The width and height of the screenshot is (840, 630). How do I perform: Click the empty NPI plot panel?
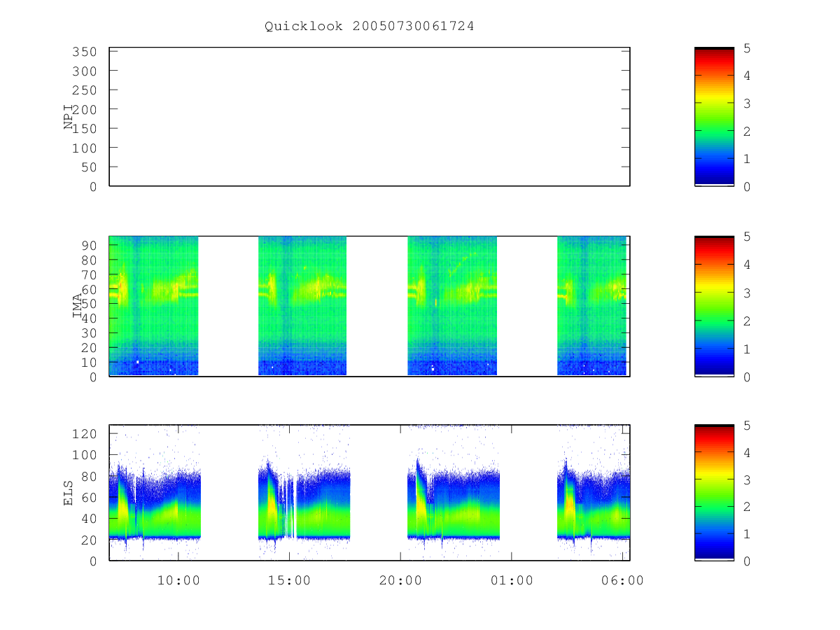(x=370, y=117)
